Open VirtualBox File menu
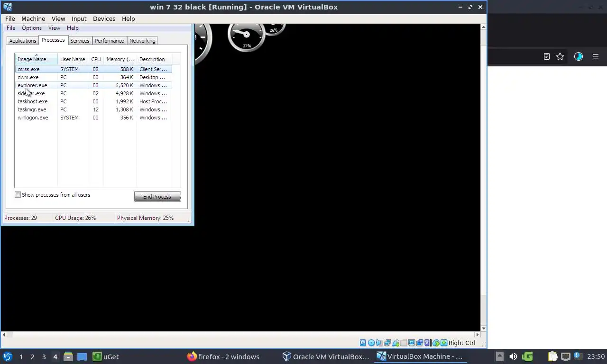 pos(10,18)
